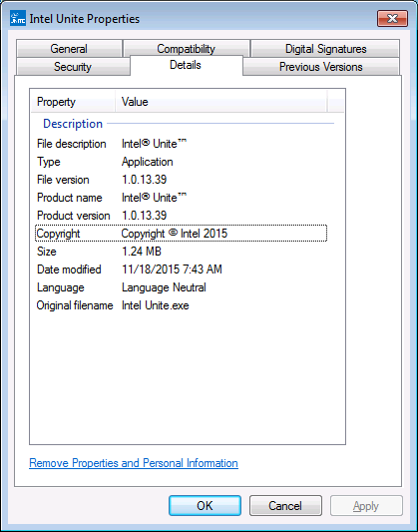Switch to the General tab

[69, 49]
